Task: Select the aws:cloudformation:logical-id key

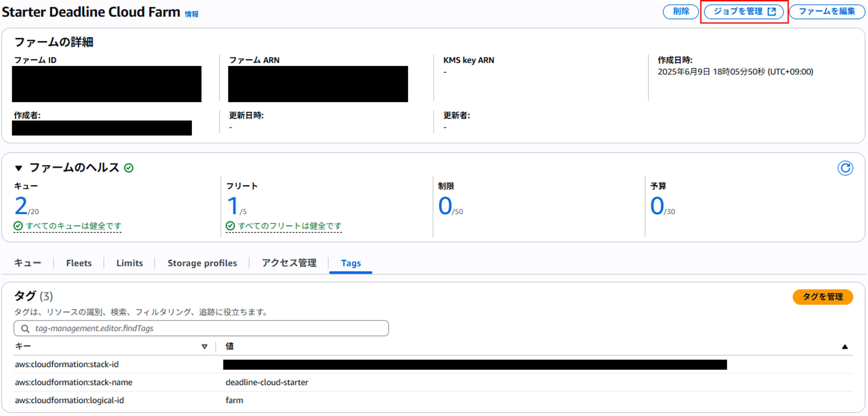Action: click(x=69, y=400)
